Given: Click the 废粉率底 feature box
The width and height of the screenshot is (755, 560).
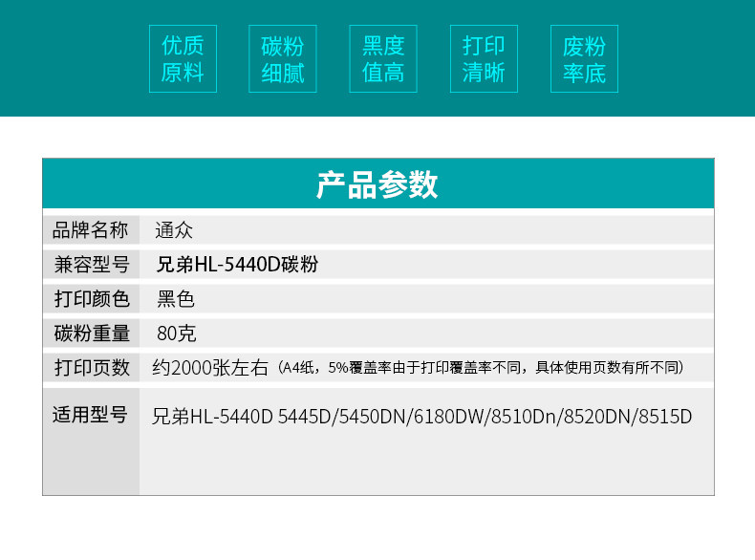Looking at the screenshot, I should click(x=584, y=58).
